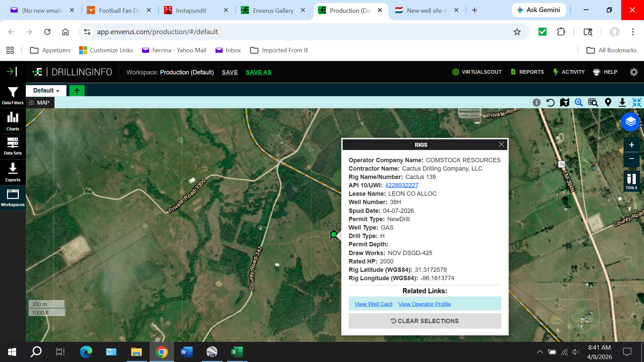Click the location pin icon
Screen dimensions: 644x362
pyautogui.click(x=608, y=103)
